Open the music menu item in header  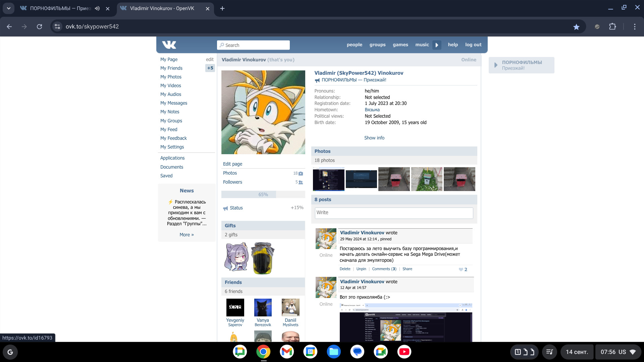pos(422,45)
